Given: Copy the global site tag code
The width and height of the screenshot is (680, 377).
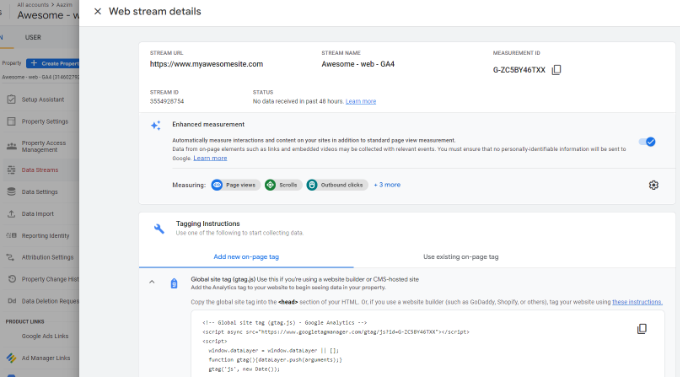Looking at the screenshot, I should pyautogui.click(x=642, y=329).
